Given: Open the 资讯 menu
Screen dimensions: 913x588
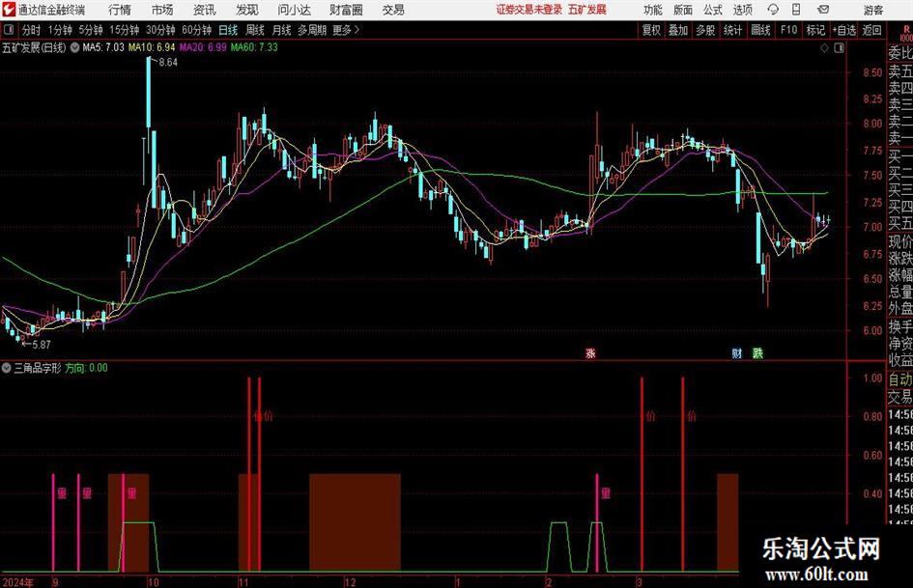Looking at the screenshot, I should click(205, 10).
